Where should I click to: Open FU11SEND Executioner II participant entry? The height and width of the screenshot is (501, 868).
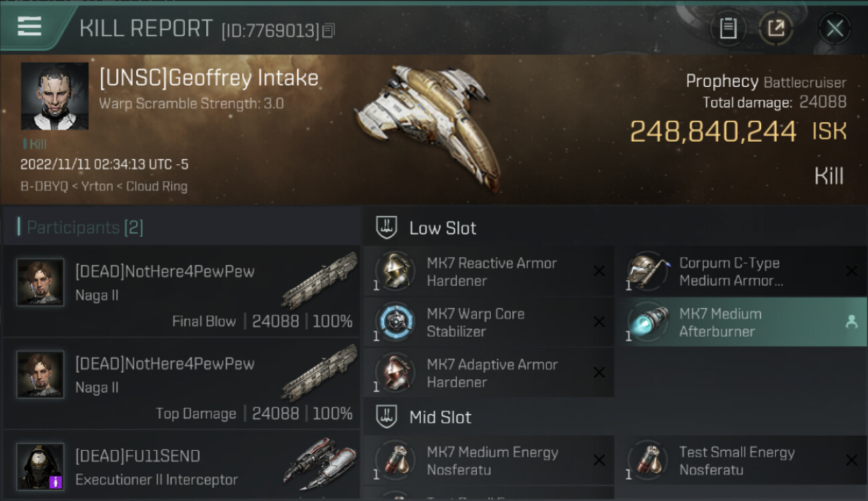(x=182, y=466)
